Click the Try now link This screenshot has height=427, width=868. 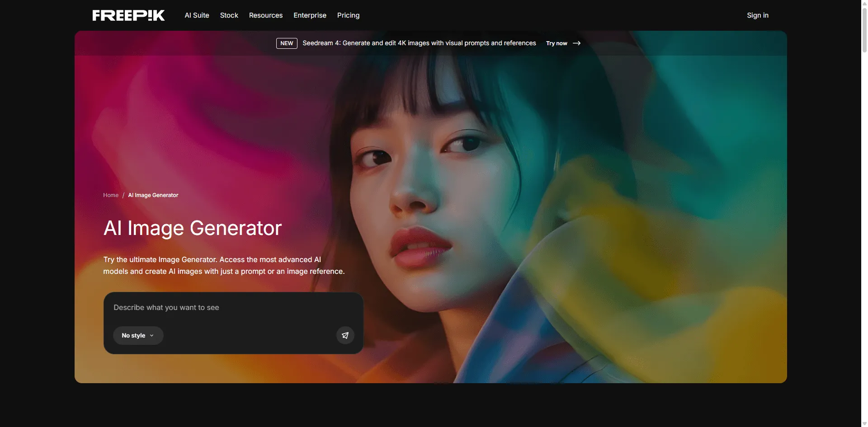click(x=557, y=43)
